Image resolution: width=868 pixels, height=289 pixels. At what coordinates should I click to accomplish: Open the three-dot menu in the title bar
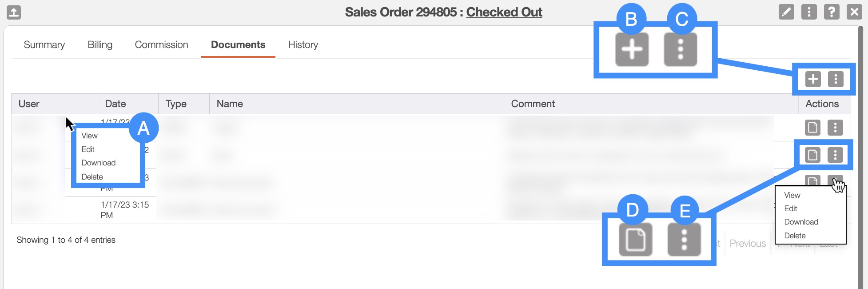(x=809, y=12)
